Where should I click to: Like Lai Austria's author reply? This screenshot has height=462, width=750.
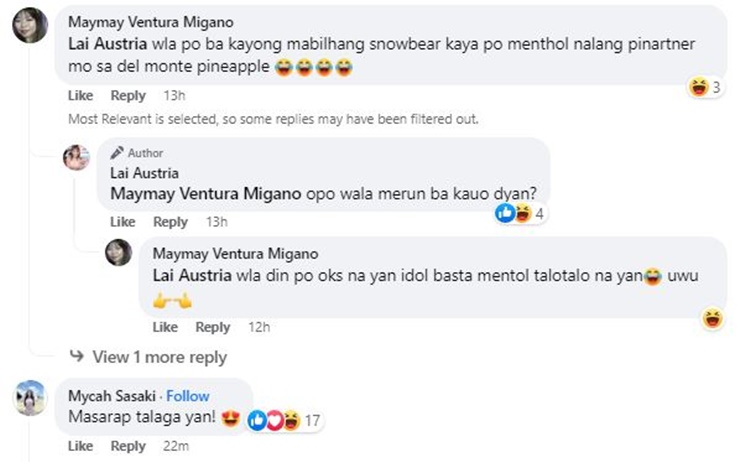click(x=122, y=222)
